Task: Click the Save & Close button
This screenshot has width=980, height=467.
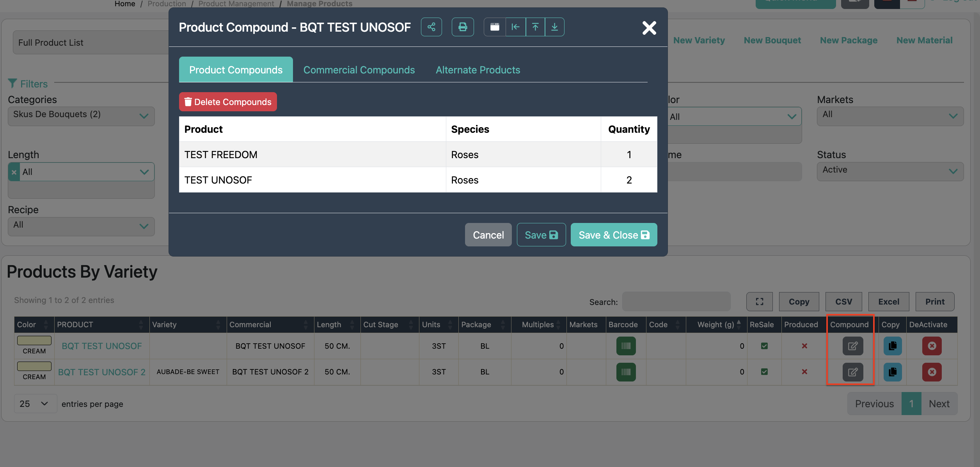Action: pos(614,235)
